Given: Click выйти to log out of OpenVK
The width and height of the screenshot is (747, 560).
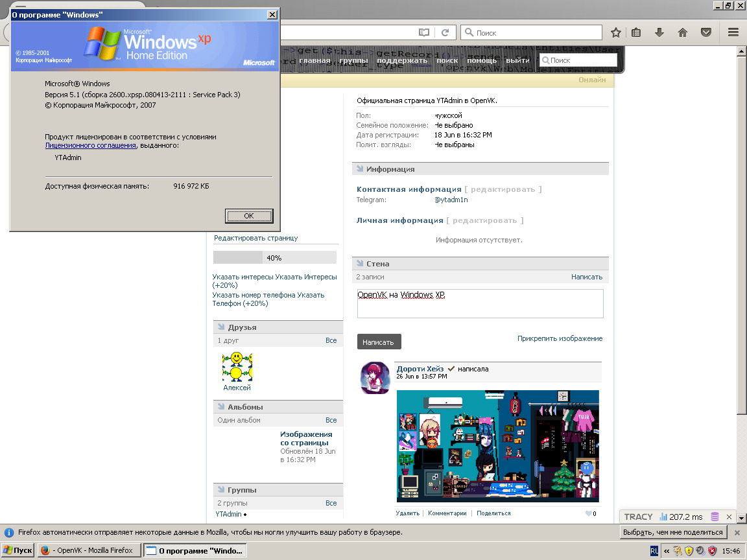Looking at the screenshot, I should click(517, 60).
